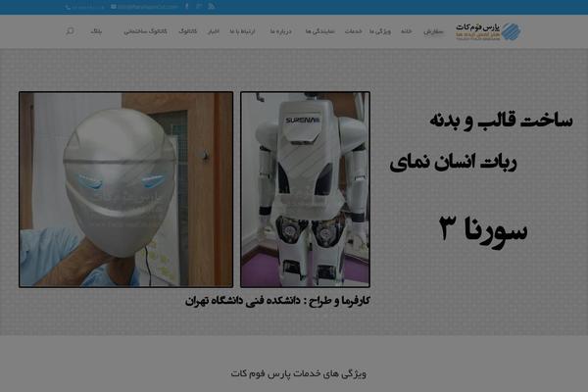Open the خدمات menu item
The image size is (588, 392).
tap(353, 31)
